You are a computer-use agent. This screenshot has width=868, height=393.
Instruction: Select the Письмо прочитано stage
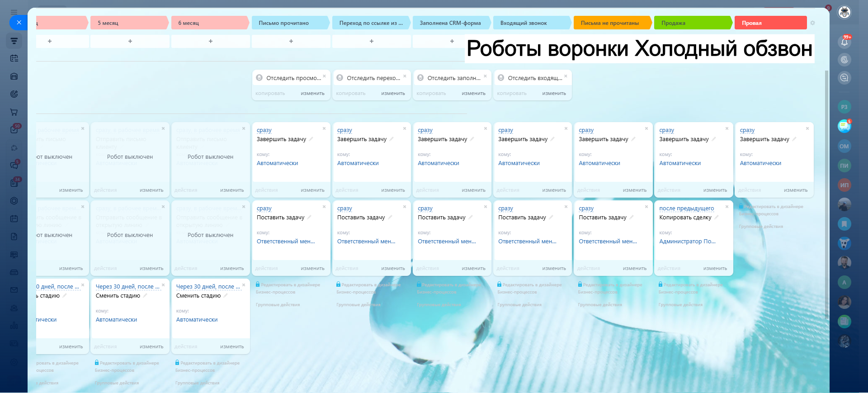point(291,23)
